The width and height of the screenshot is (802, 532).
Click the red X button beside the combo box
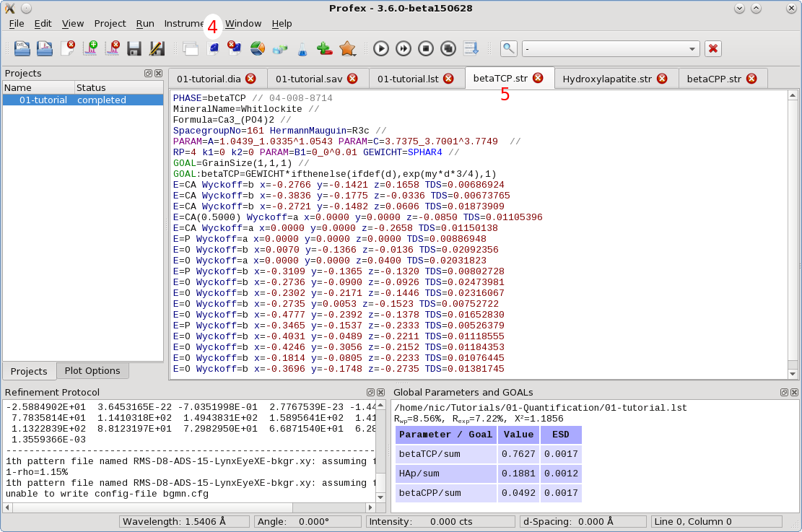click(x=713, y=48)
